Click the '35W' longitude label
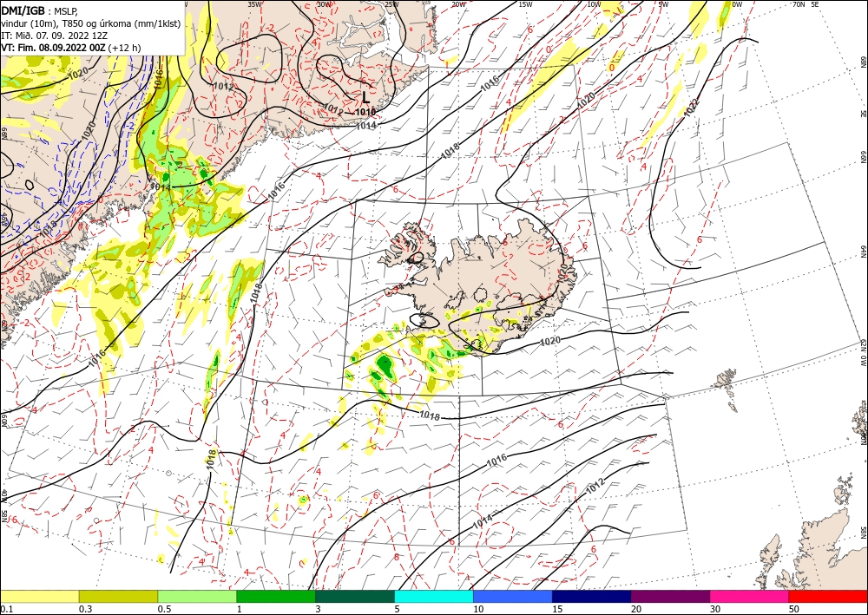 [254, 4]
